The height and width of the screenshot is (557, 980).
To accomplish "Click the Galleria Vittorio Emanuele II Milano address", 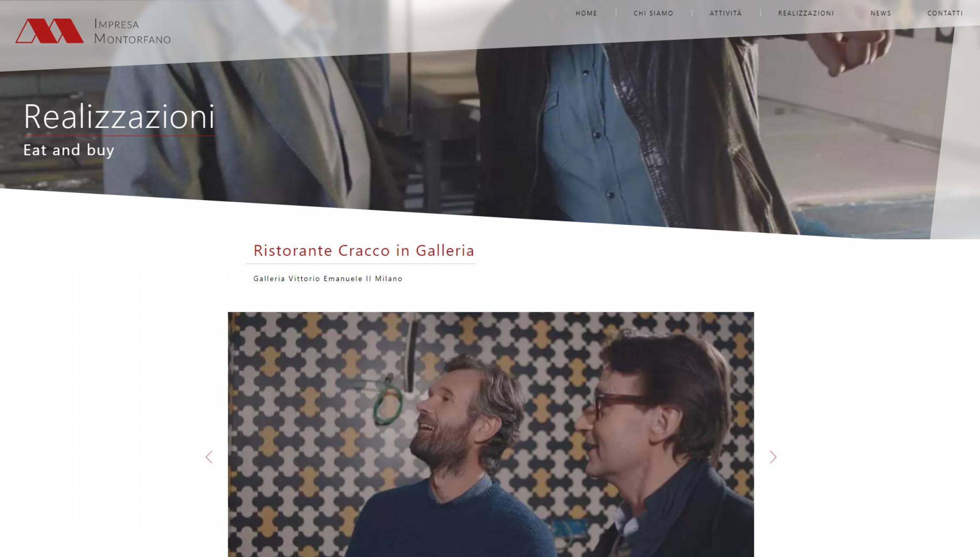I will point(328,278).
